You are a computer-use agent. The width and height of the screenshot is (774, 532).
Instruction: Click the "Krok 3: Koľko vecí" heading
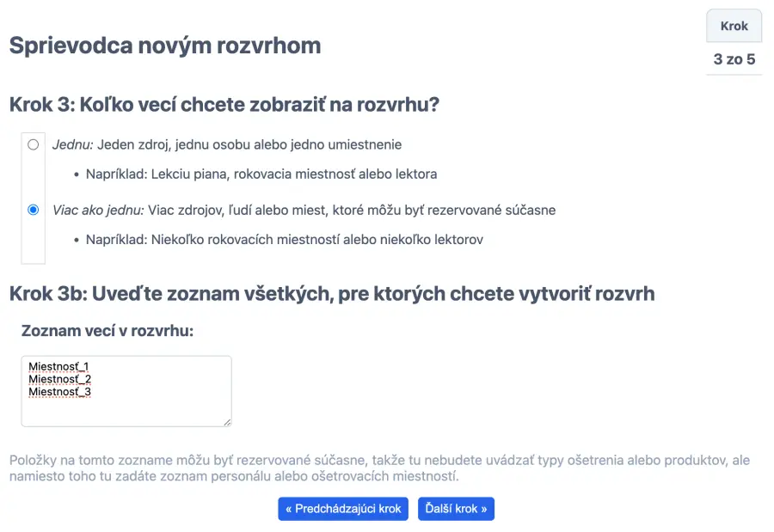pos(224,105)
